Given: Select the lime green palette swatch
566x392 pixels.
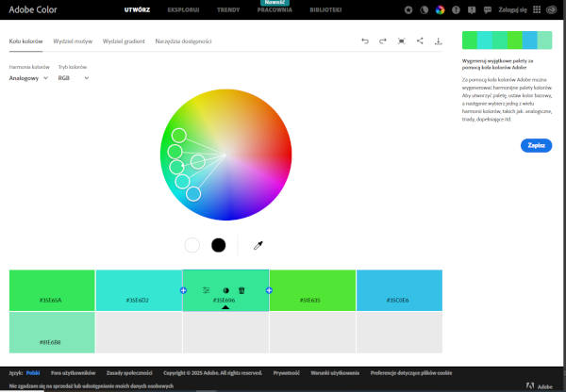Looking at the screenshot, I should pyautogui.click(x=312, y=290).
